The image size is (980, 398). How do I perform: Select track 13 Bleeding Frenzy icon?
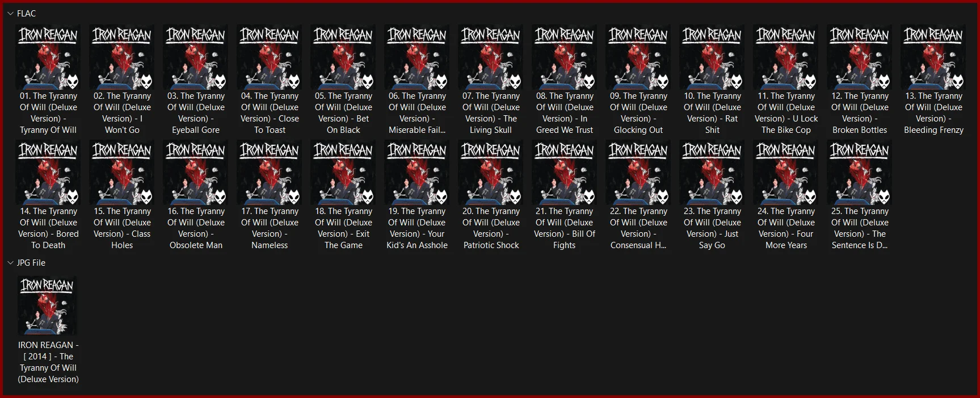[x=933, y=57]
